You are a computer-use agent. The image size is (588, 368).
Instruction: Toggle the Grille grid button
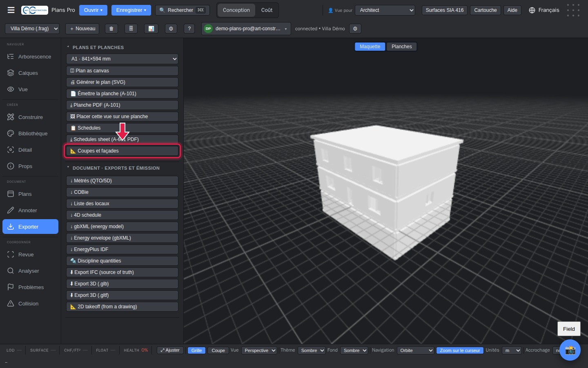pos(196,350)
